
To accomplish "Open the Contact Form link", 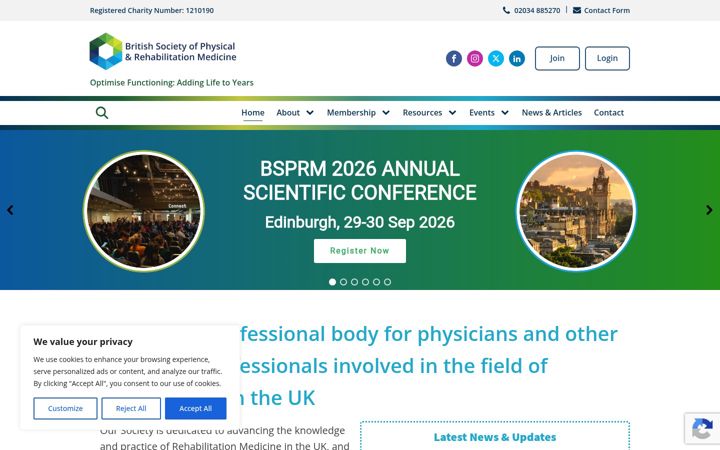I will (607, 10).
